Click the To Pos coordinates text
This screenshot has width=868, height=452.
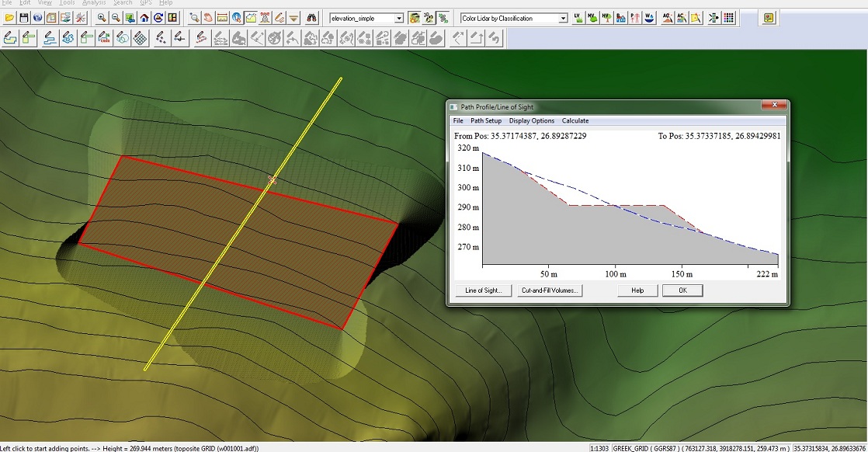click(x=719, y=136)
